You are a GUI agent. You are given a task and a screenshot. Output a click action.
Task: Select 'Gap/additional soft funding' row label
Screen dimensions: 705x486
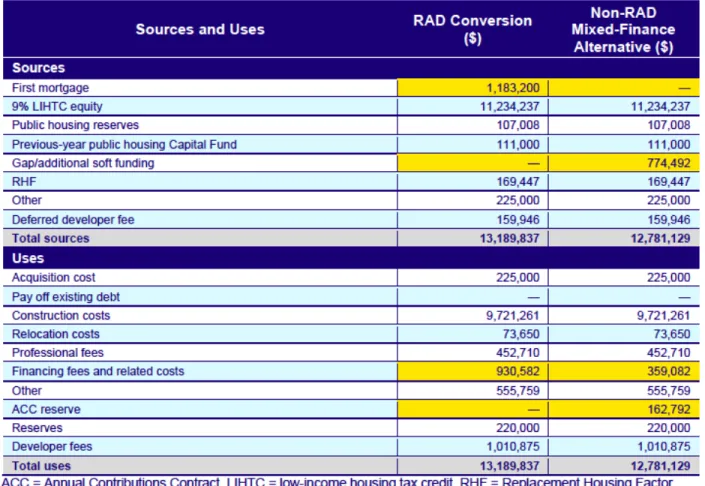point(83,163)
